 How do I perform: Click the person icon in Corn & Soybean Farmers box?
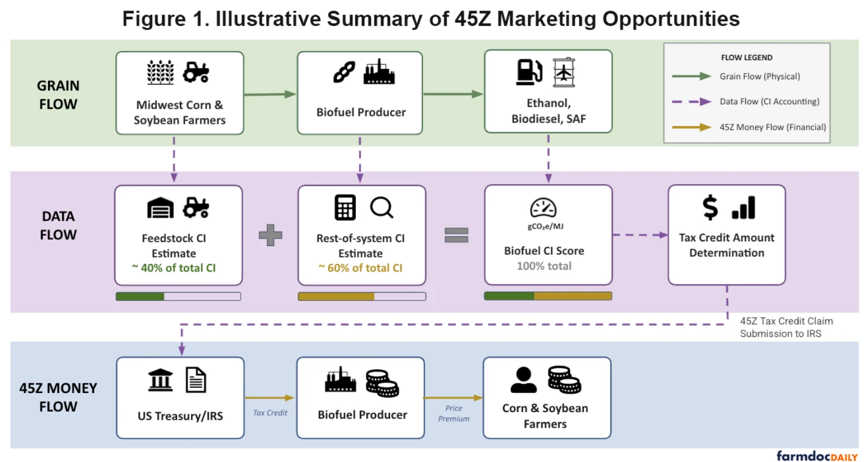(x=524, y=380)
